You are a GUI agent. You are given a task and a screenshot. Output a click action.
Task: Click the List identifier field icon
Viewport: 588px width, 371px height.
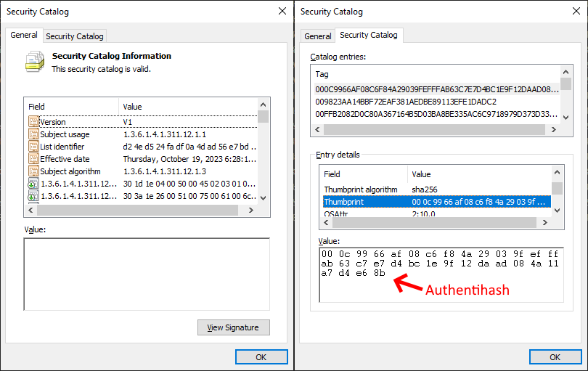click(x=33, y=147)
